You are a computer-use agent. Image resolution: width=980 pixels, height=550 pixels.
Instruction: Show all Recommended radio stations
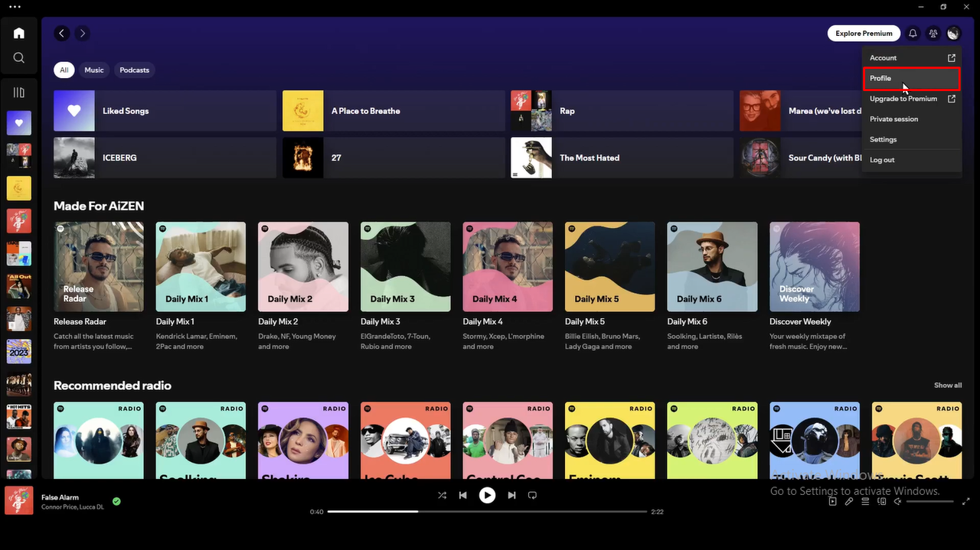click(x=947, y=386)
